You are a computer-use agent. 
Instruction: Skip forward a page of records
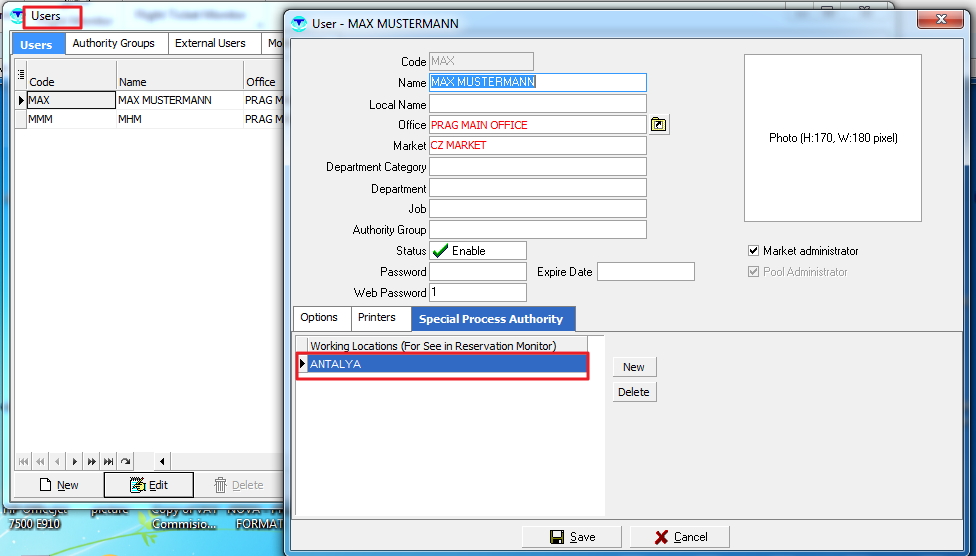coord(91,461)
